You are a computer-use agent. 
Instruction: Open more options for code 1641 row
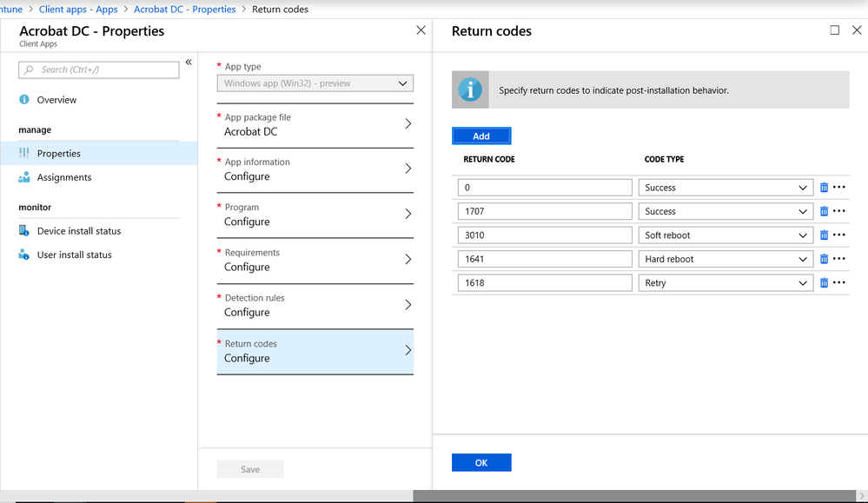pos(839,258)
